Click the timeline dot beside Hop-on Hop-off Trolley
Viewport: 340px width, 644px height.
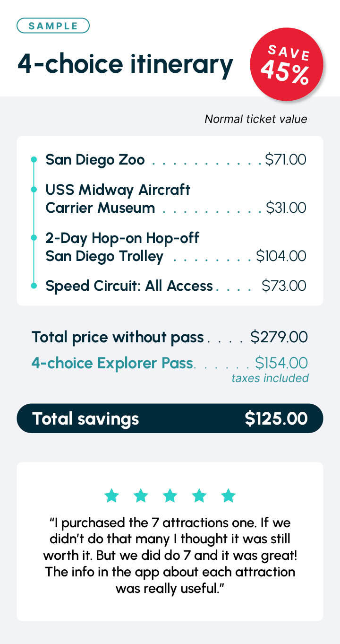pyautogui.click(x=34, y=238)
